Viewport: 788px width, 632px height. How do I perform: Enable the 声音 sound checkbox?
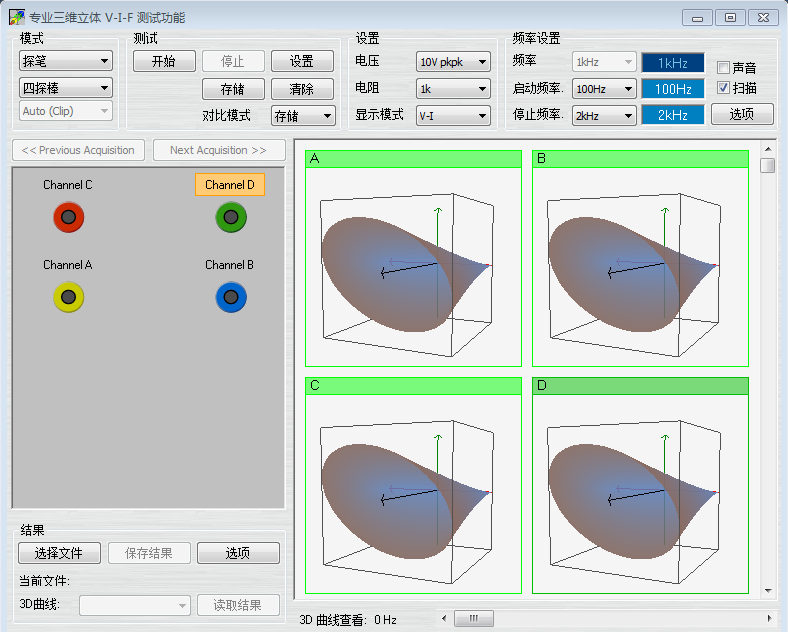pos(723,67)
